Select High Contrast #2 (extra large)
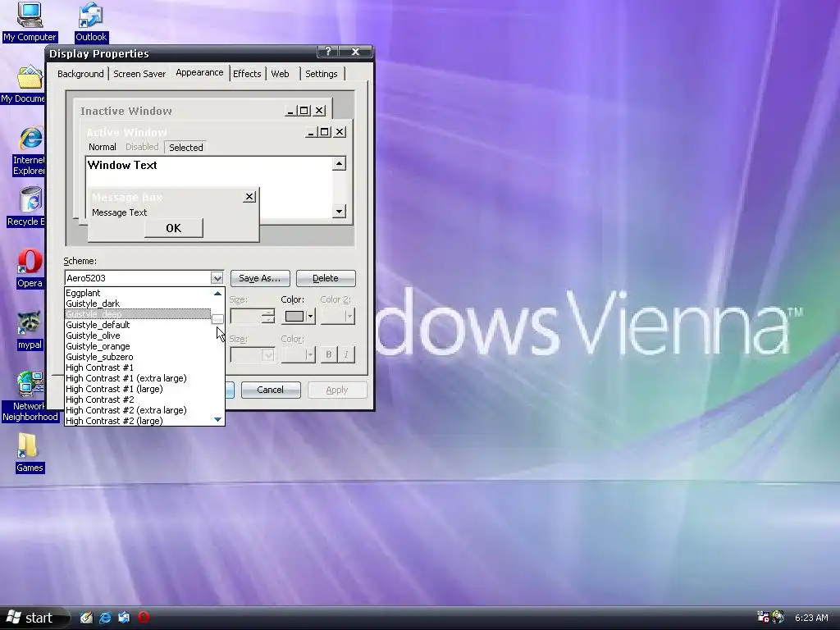 [138, 411]
